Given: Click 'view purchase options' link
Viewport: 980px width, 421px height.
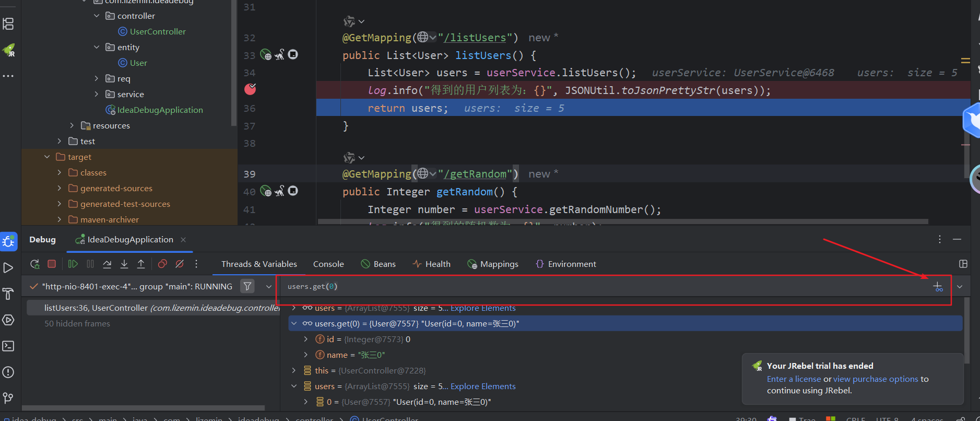Looking at the screenshot, I should [x=876, y=379].
